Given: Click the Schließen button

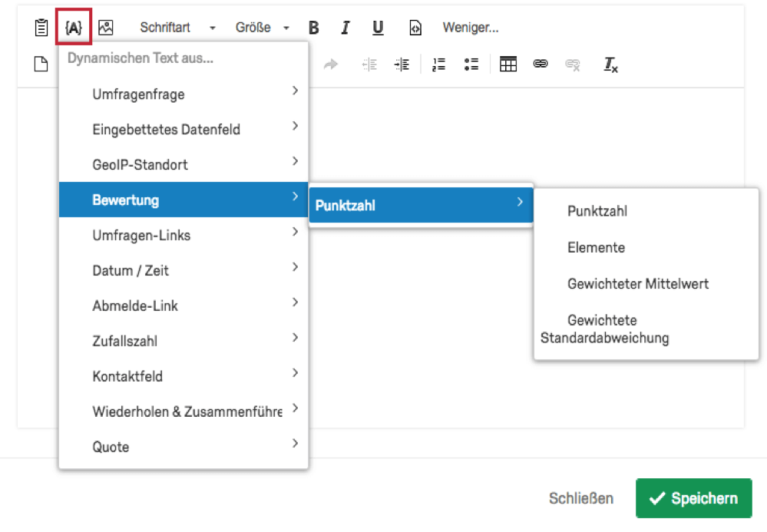Looking at the screenshot, I should 580,498.
